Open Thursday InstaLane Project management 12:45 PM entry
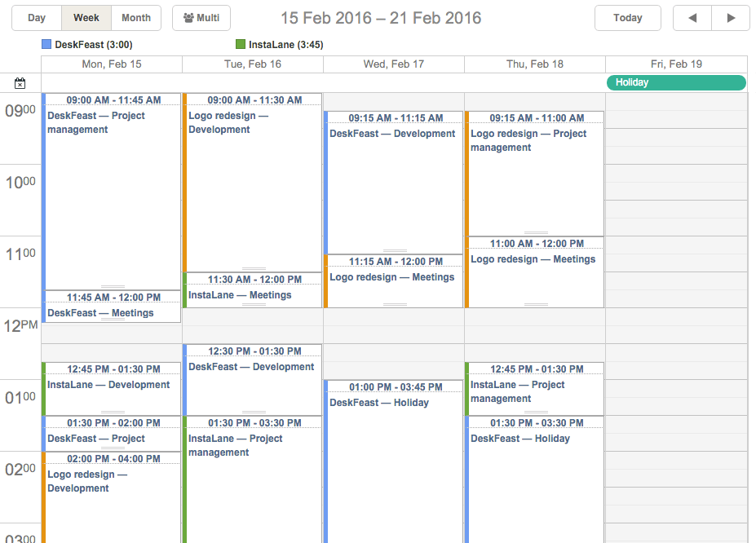 point(535,389)
